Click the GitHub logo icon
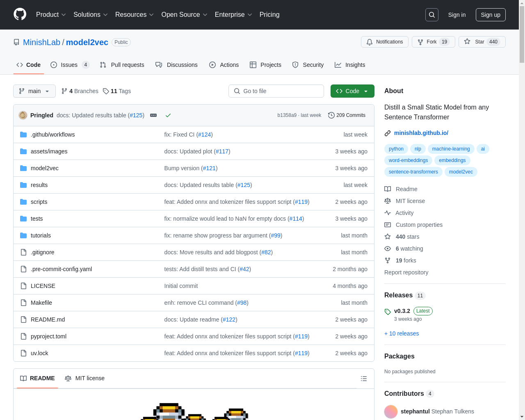This screenshot has height=420, width=525. point(20,14)
